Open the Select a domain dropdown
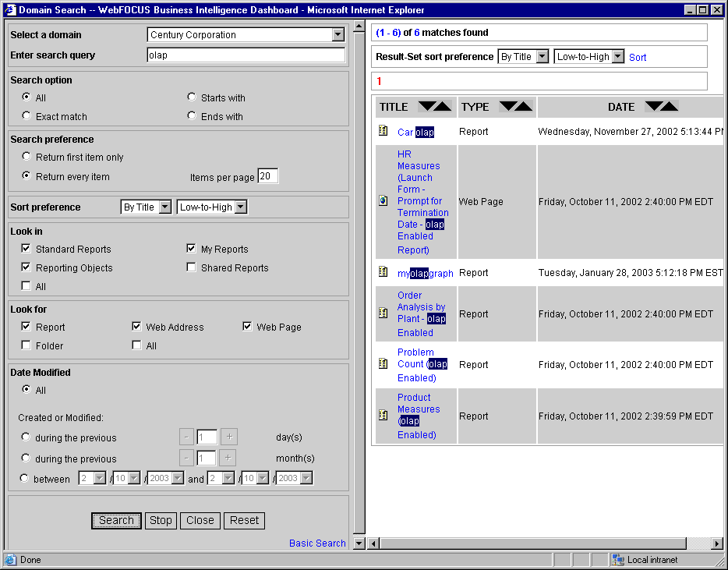Screen dimensions: 728x570 pyautogui.click(x=338, y=34)
